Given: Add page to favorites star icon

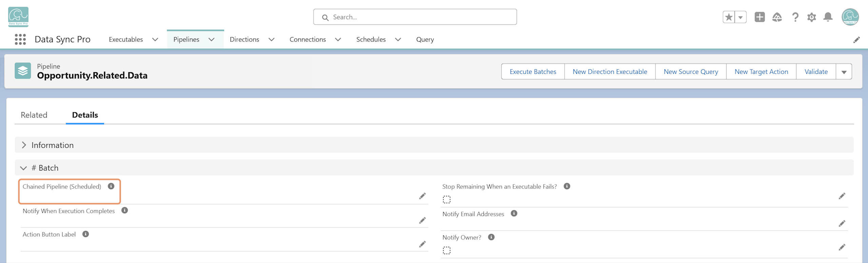Looking at the screenshot, I should 729,17.
